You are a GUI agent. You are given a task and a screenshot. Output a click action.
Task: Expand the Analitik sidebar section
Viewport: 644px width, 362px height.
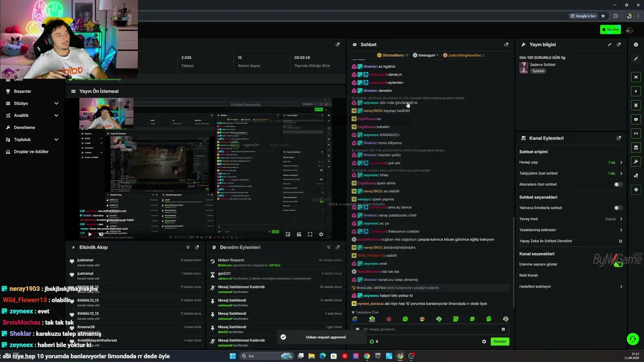32,116
